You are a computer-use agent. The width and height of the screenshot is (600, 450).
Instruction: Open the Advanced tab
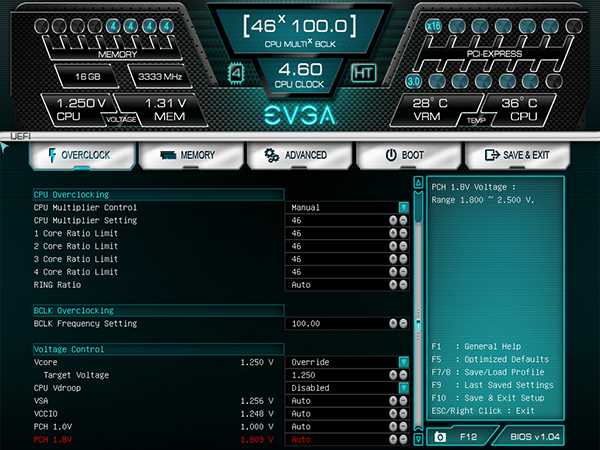point(300,155)
